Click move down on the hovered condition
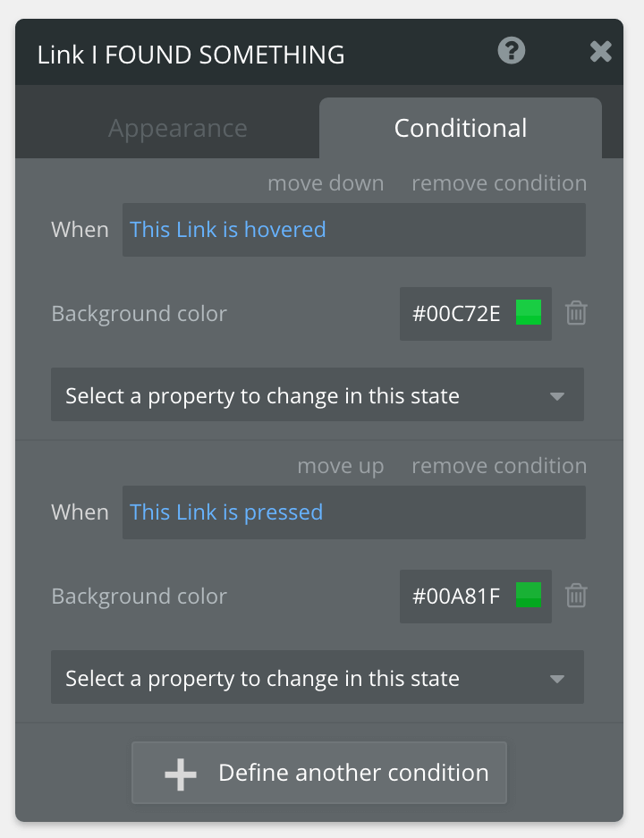Screen dimensions: 644x838 point(326,182)
